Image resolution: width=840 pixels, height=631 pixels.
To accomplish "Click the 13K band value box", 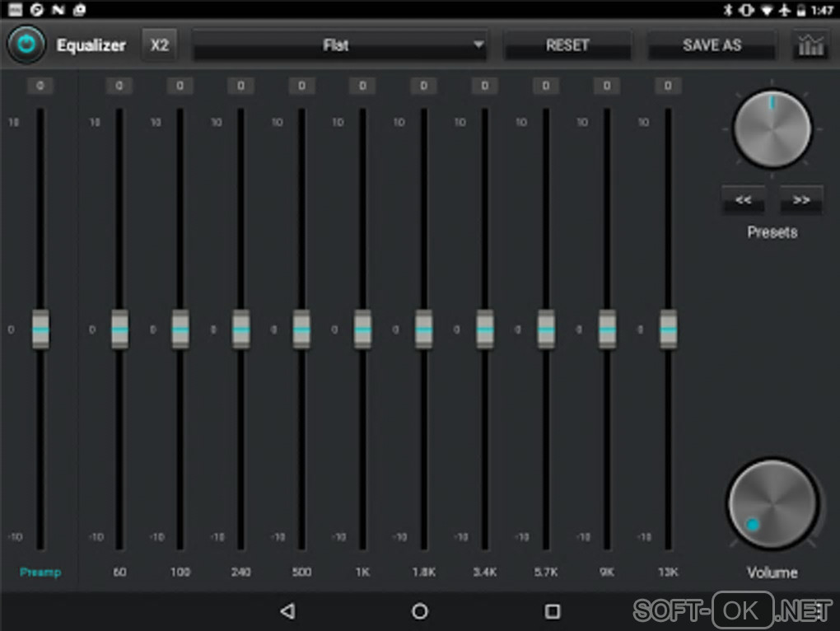I will pyautogui.click(x=668, y=86).
